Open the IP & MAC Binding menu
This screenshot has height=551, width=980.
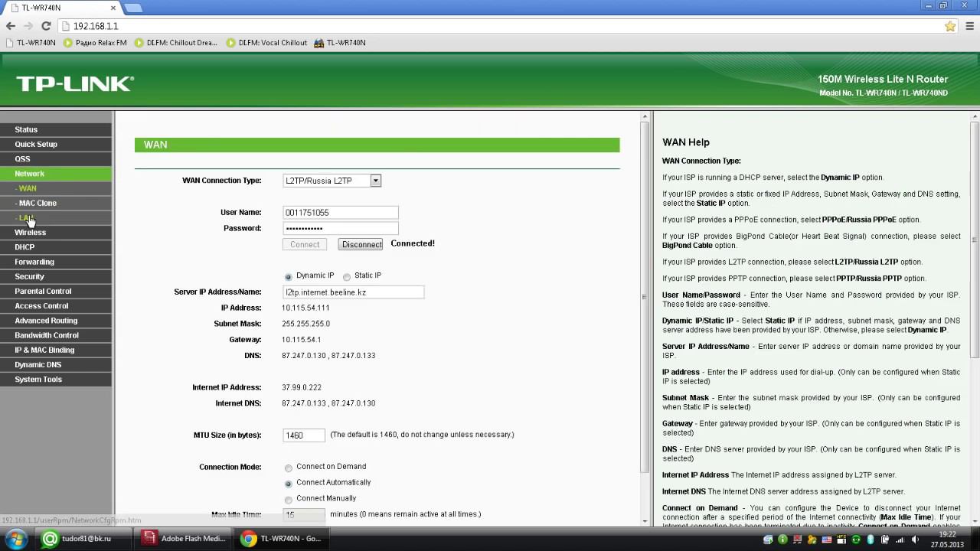click(56, 350)
